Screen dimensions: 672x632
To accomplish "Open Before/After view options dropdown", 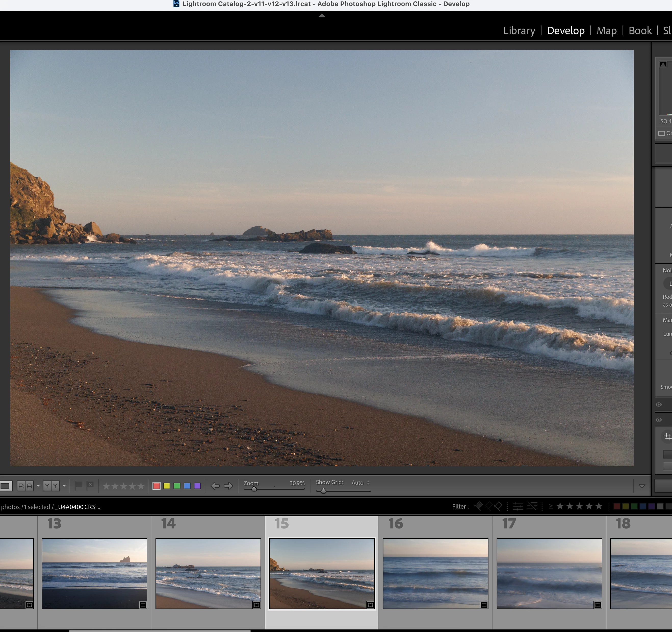I will (x=64, y=486).
